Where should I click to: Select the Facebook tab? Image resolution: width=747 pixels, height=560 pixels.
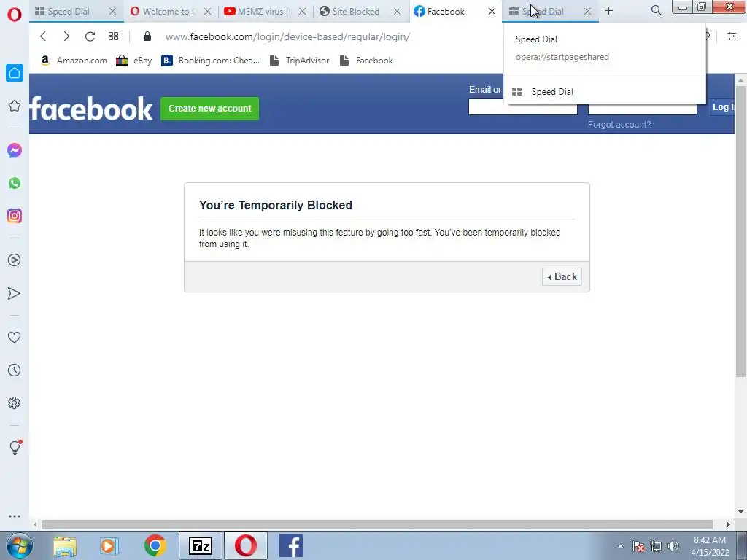tap(446, 12)
